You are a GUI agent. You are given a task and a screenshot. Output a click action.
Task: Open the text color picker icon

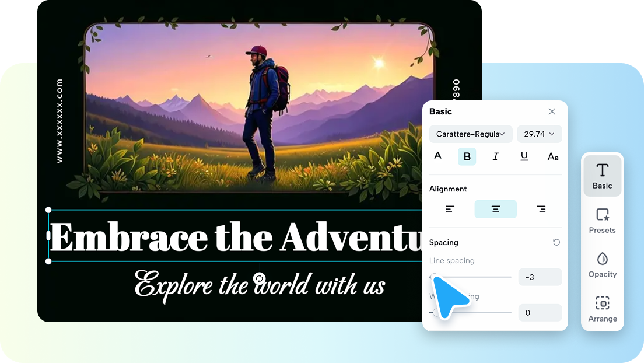(438, 156)
